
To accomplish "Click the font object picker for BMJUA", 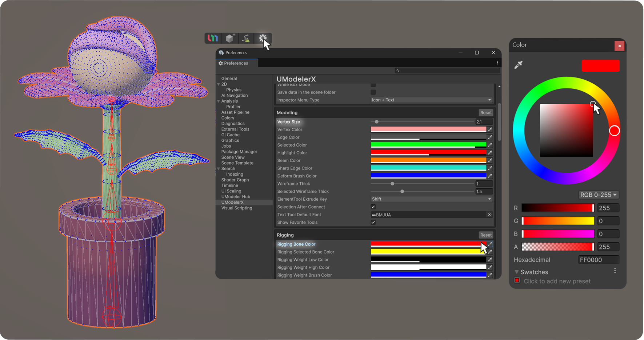I will tap(489, 215).
